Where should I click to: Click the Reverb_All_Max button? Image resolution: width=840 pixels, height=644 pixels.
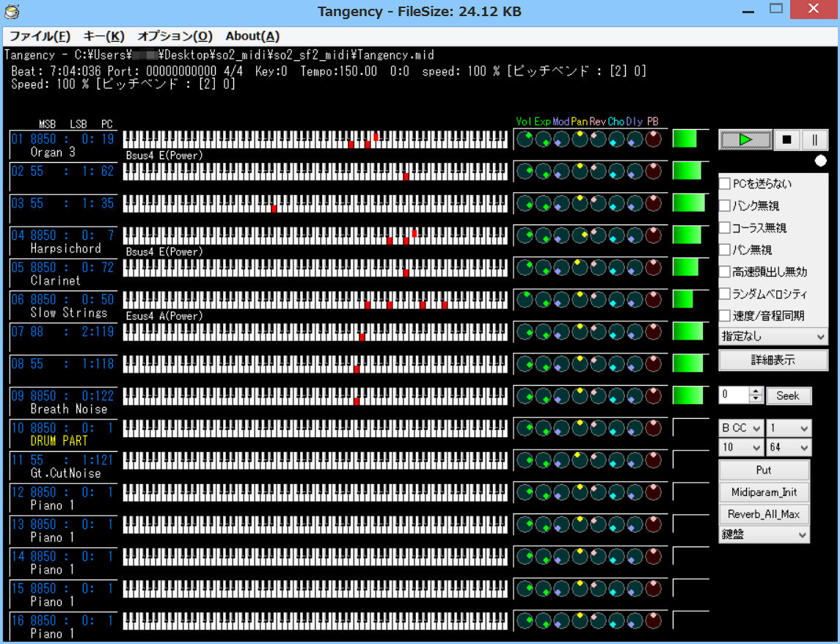pos(764,513)
